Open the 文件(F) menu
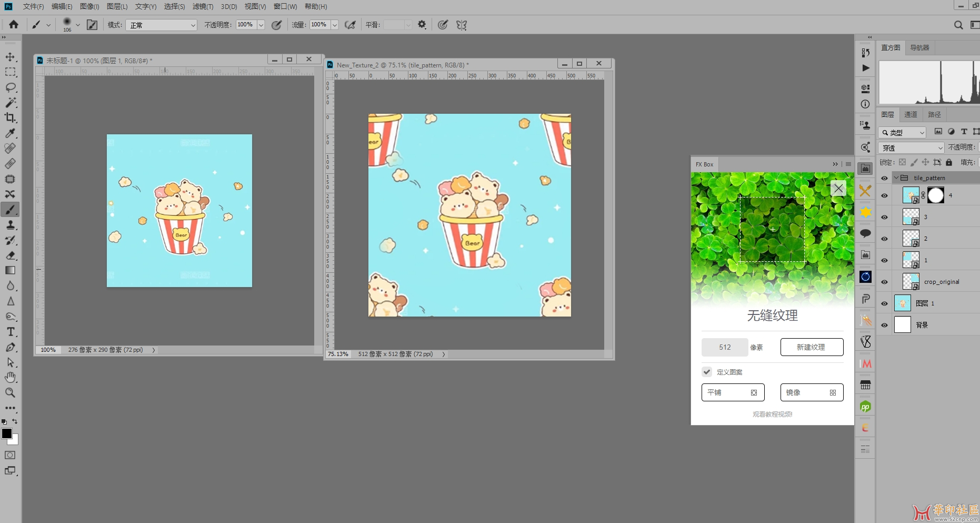Screen dimensions: 980x523 click(33, 6)
